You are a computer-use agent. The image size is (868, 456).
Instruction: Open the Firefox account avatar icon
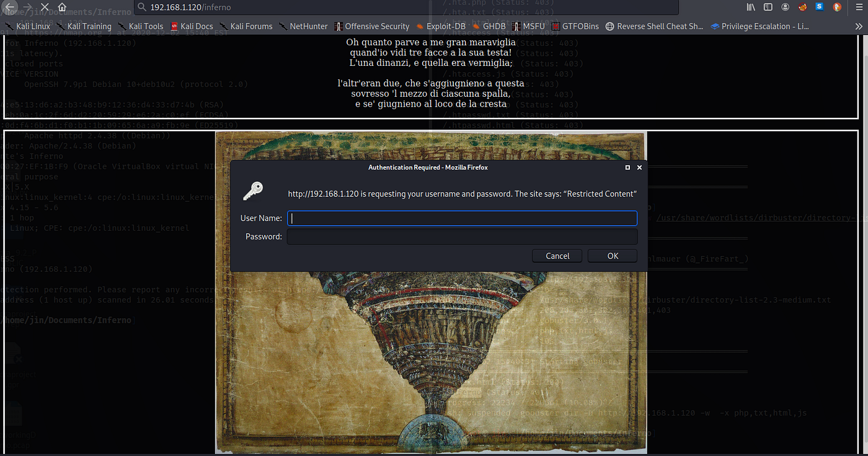point(786,7)
